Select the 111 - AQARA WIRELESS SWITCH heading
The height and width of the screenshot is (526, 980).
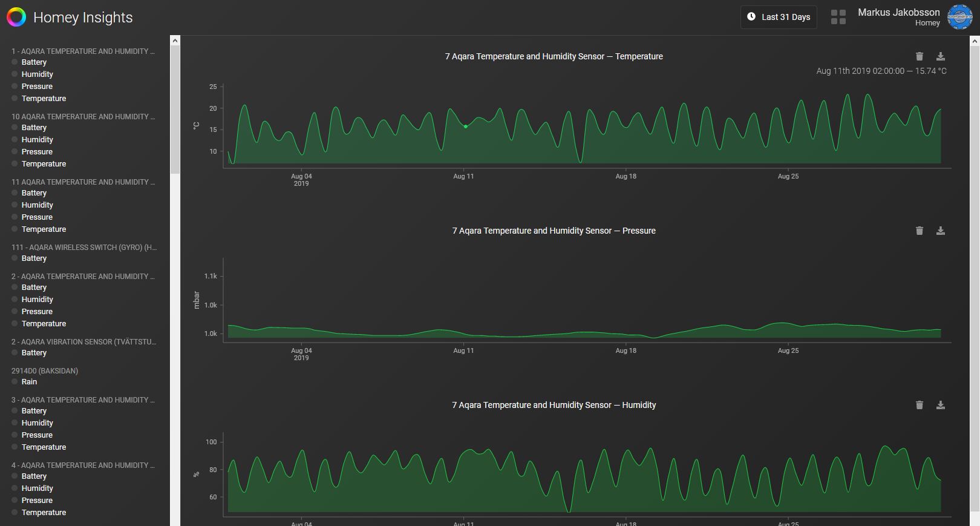pyautogui.click(x=84, y=248)
